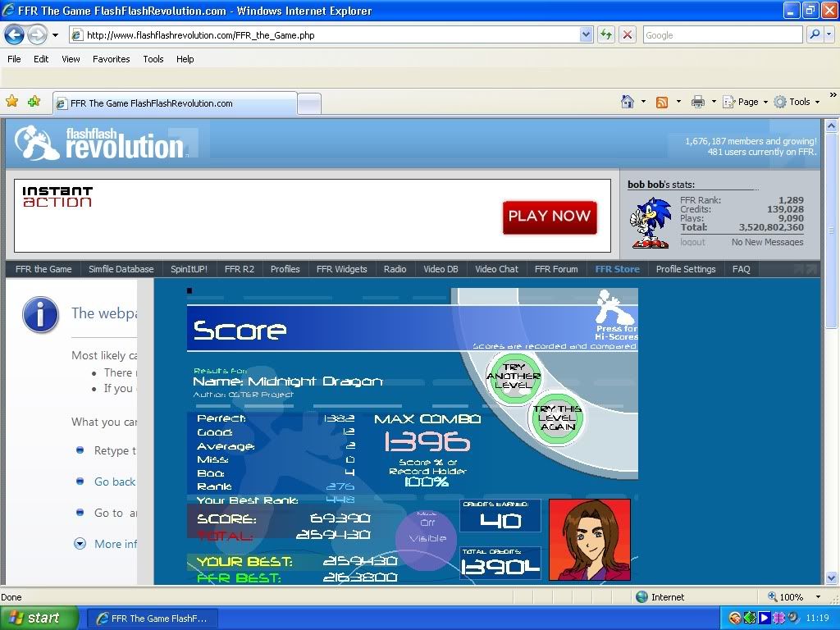
Task: Click the Add to Favorites icon
Action: tap(34, 102)
